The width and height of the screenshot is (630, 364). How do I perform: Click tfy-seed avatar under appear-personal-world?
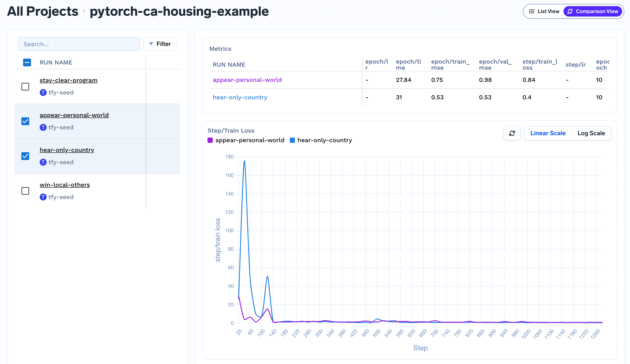(x=43, y=128)
